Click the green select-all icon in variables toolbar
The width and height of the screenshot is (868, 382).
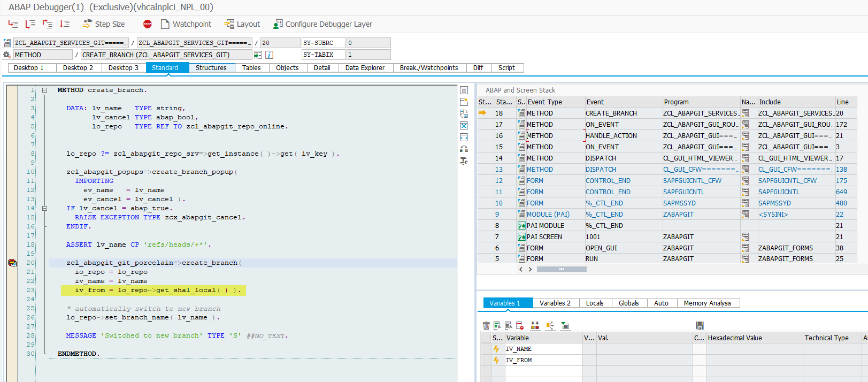coord(497,325)
